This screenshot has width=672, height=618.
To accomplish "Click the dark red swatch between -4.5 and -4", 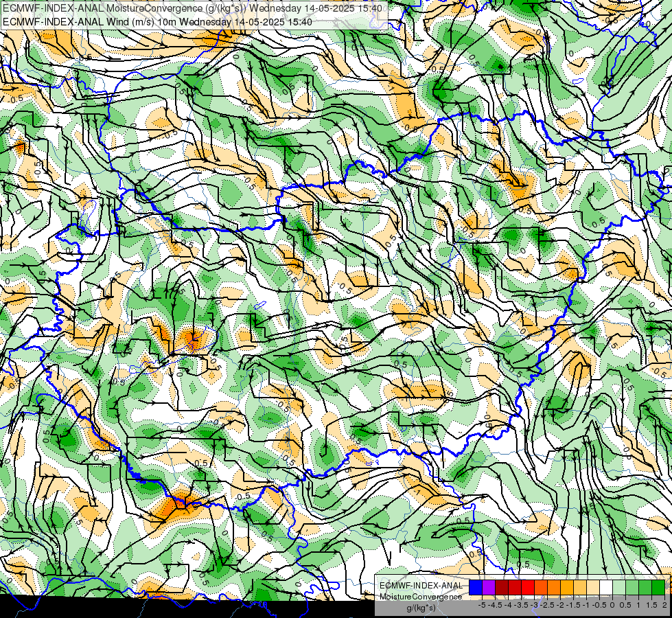I will (502, 587).
